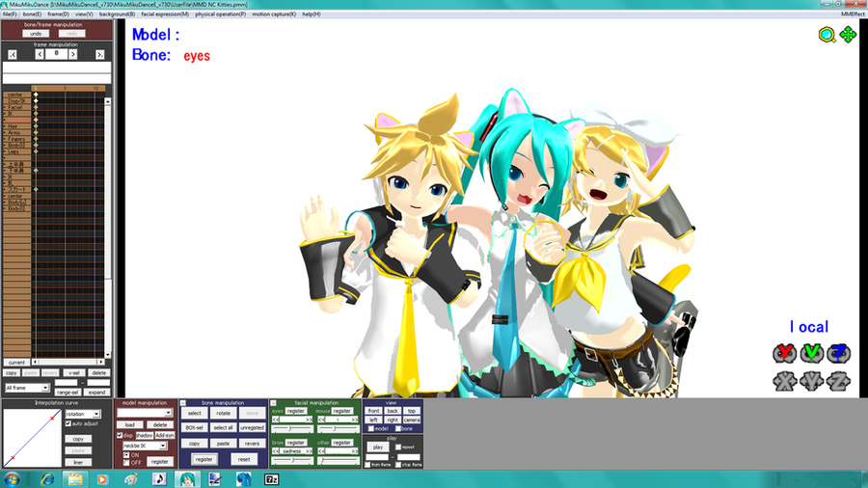Enable the repeat checkbox in play panel
Screen dimensions: 868x488
398,447
